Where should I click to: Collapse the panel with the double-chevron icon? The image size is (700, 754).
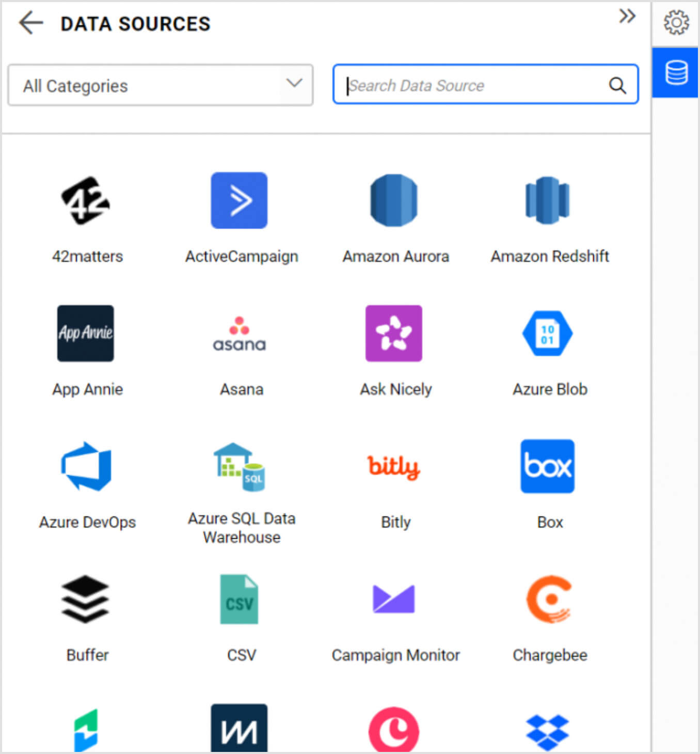tap(627, 16)
